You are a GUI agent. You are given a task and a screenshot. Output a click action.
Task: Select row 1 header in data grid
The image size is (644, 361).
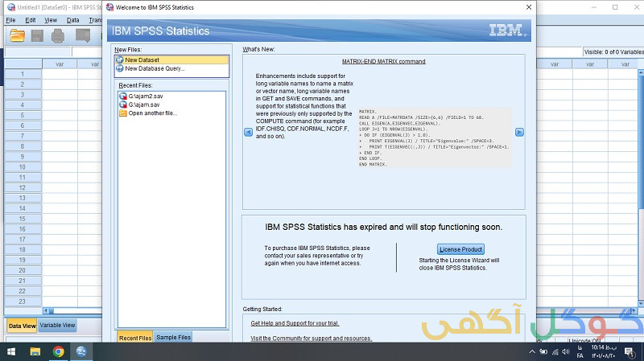pyautogui.click(x=23, y=74)
